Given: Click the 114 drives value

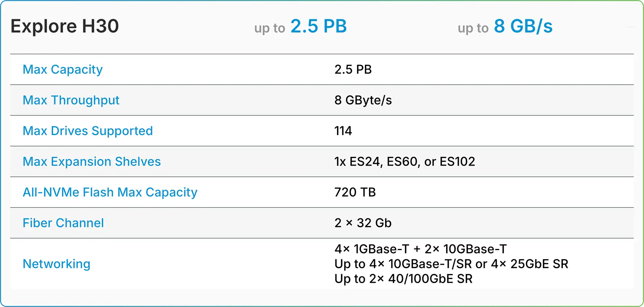Looking at the screenshot, I should [x=343, y=131].
